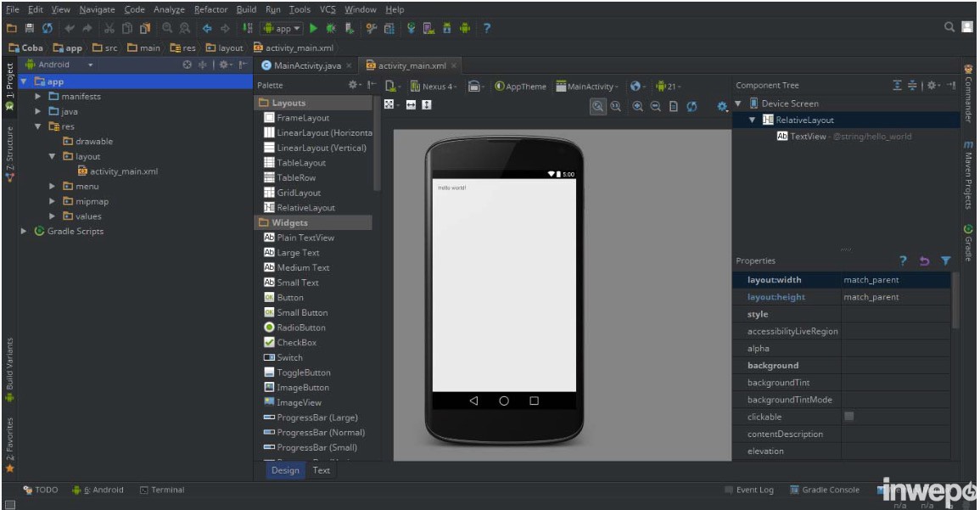Viewport: 980px width, 510px height.
Task: Run the app with green play button
Action: (313, 28)
